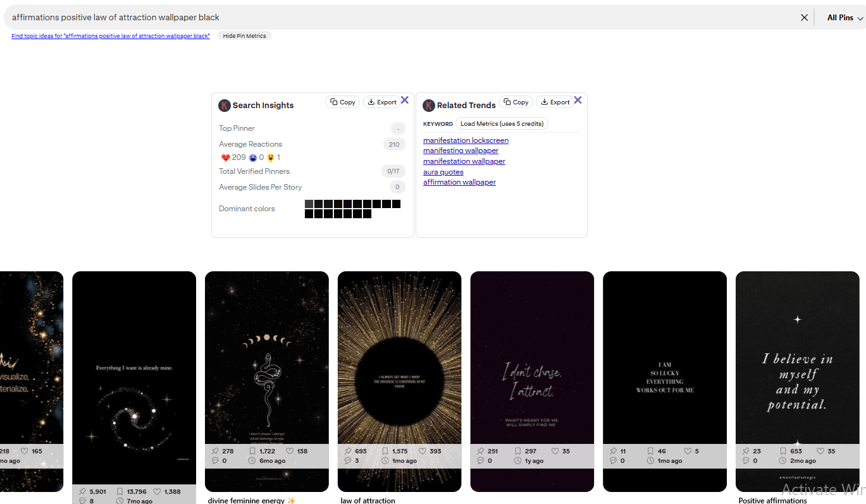Open the affirmation wallpaper trend link

[459, 182]
